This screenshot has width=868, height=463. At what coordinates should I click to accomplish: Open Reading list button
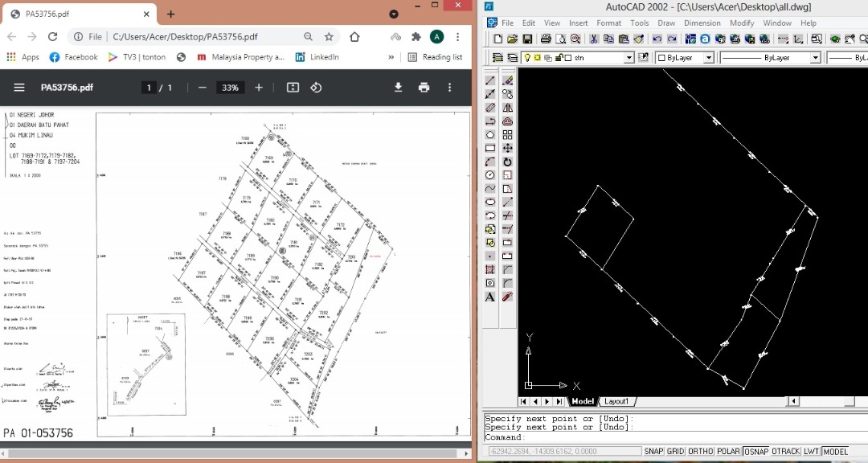[435, 57]
